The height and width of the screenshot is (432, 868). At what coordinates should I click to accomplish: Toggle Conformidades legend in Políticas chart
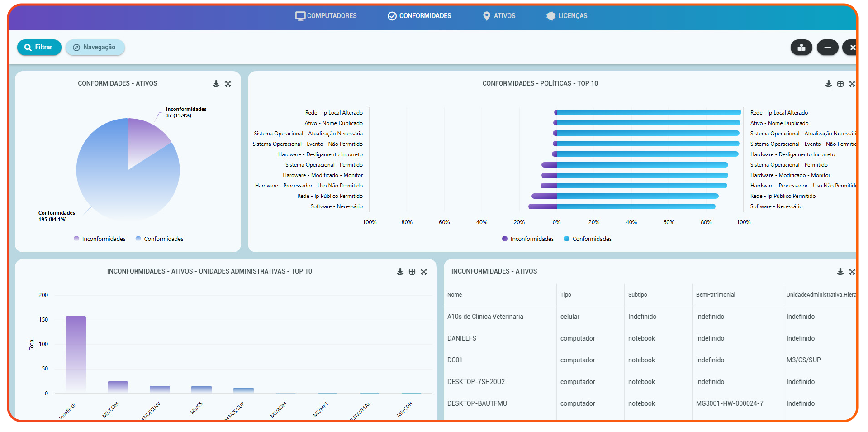[588, 239]
